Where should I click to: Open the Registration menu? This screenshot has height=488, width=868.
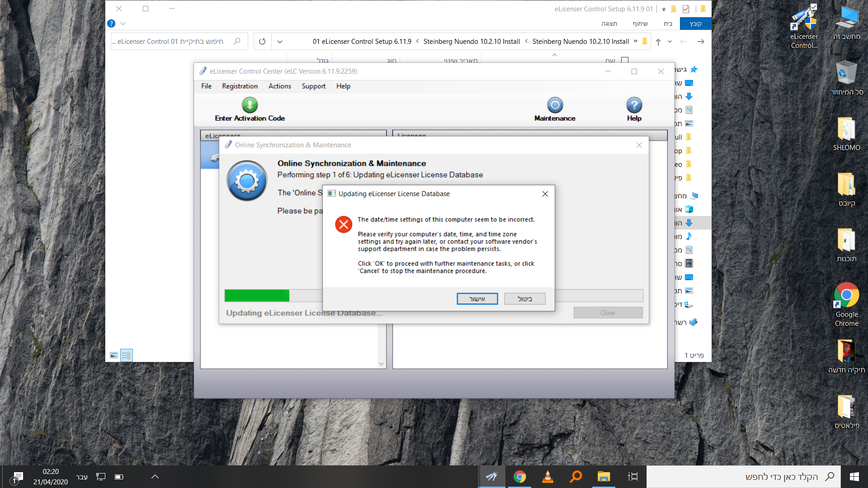(x=240, y=86)
